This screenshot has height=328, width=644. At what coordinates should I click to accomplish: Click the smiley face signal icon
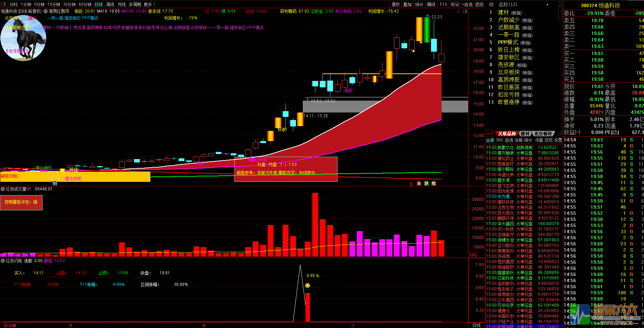coord(308,286)
